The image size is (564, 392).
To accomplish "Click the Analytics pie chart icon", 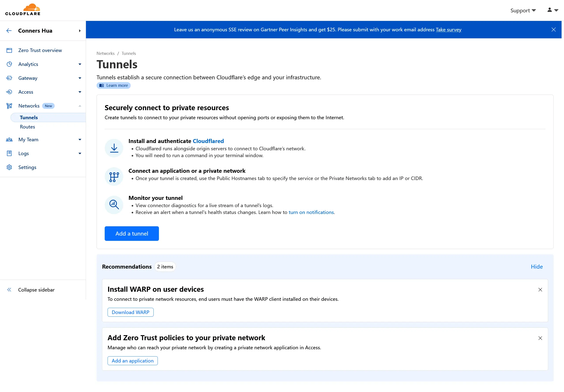I will 9,64.
